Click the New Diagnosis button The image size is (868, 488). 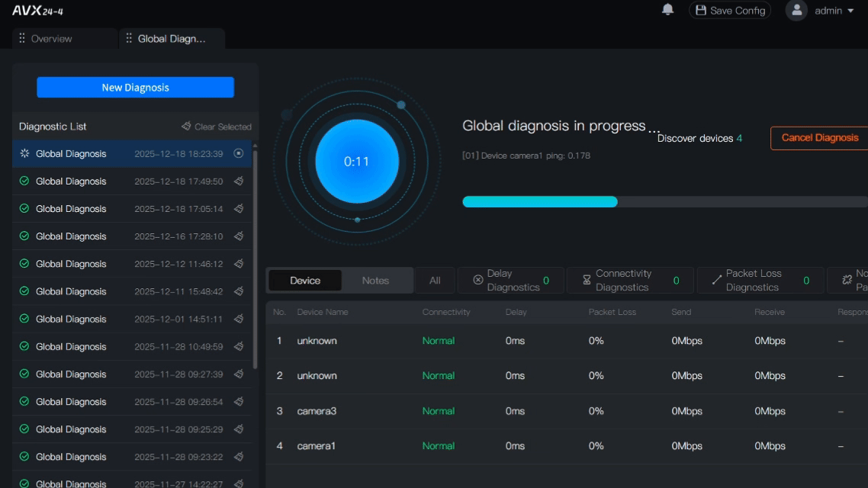click(x=135, y=88)
